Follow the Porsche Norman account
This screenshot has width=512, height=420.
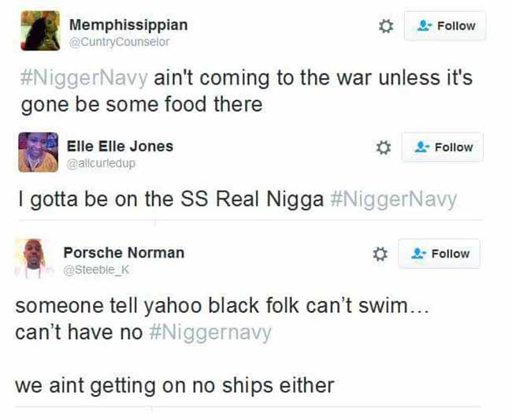pos(440,254)
